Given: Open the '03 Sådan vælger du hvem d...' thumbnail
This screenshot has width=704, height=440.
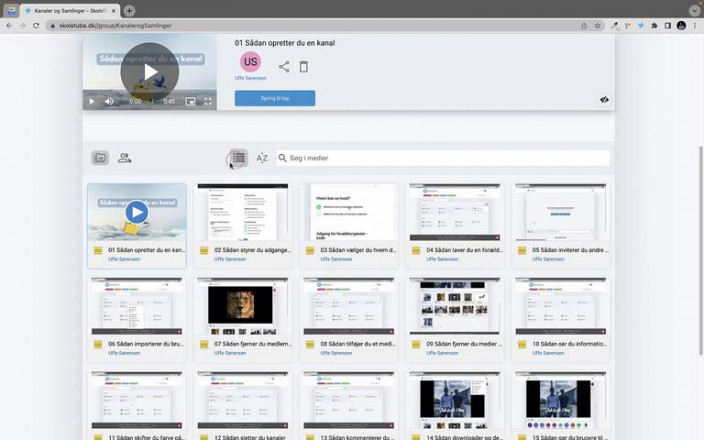Looking at the screenshot, I should pyautogui.click(x=349, y=212).
